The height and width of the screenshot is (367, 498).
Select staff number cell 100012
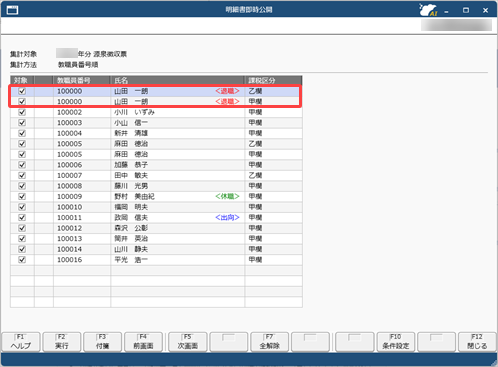(x=82, y=228)
